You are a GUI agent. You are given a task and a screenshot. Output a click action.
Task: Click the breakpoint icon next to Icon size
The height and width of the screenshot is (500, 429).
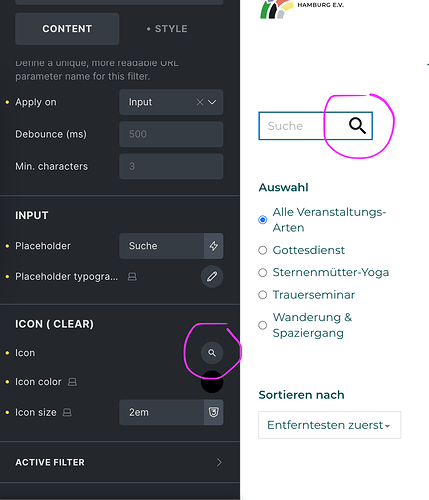pos(67,412)
